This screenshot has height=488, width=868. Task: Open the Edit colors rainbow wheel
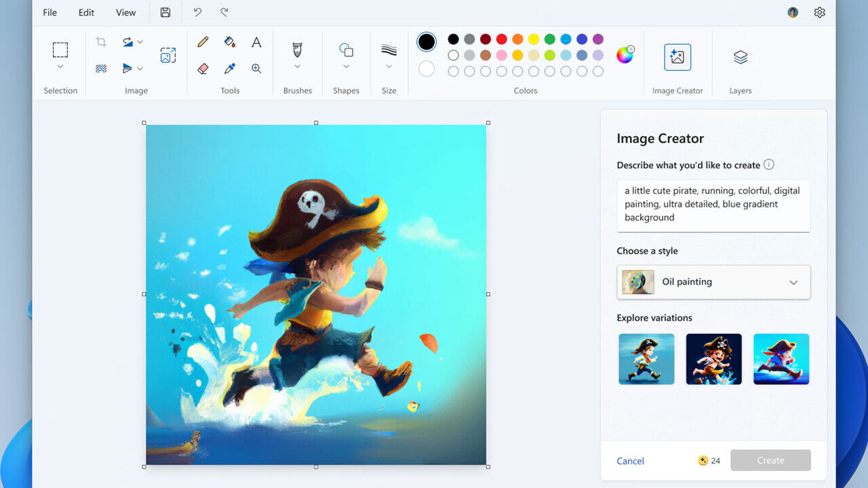click(x=625, y=55)
